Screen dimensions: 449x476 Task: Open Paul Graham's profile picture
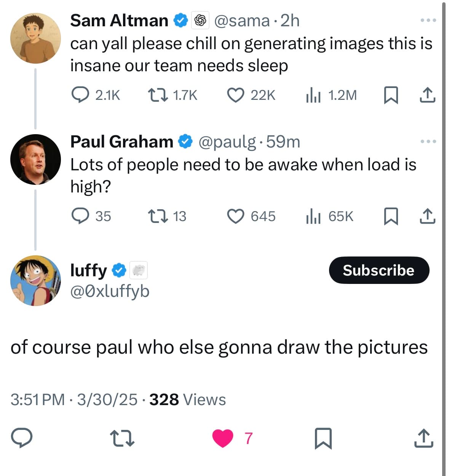tap(35, 159)
